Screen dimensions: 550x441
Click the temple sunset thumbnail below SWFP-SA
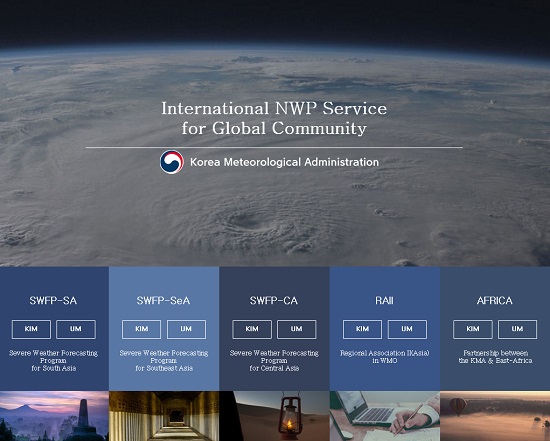click(54, 416)
